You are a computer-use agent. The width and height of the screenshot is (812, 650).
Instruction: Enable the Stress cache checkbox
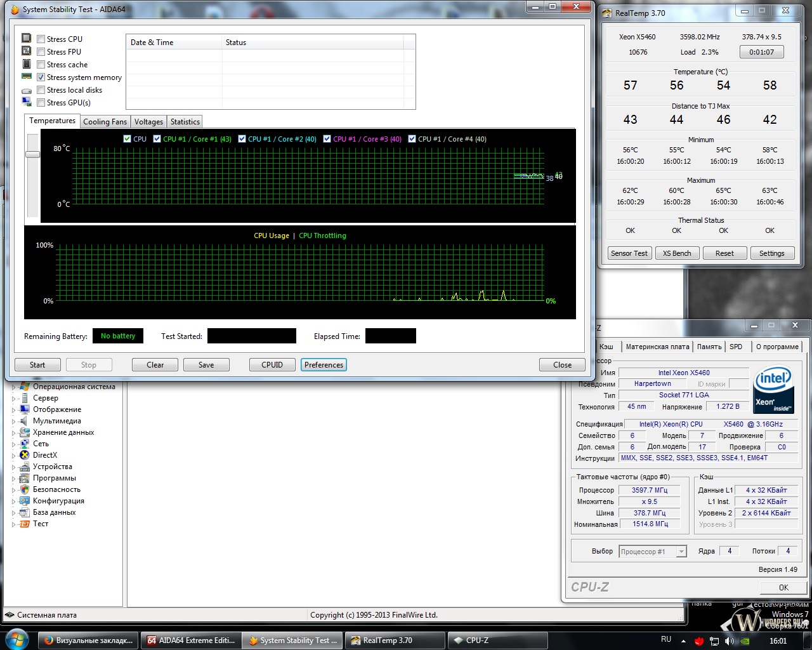(x=41, y=65)
